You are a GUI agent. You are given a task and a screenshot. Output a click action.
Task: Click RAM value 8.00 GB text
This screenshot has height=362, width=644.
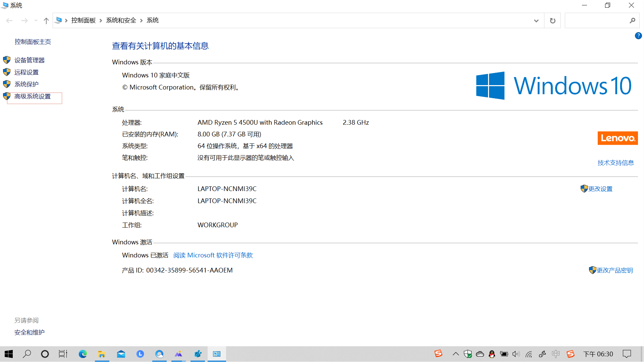point(229,134)
